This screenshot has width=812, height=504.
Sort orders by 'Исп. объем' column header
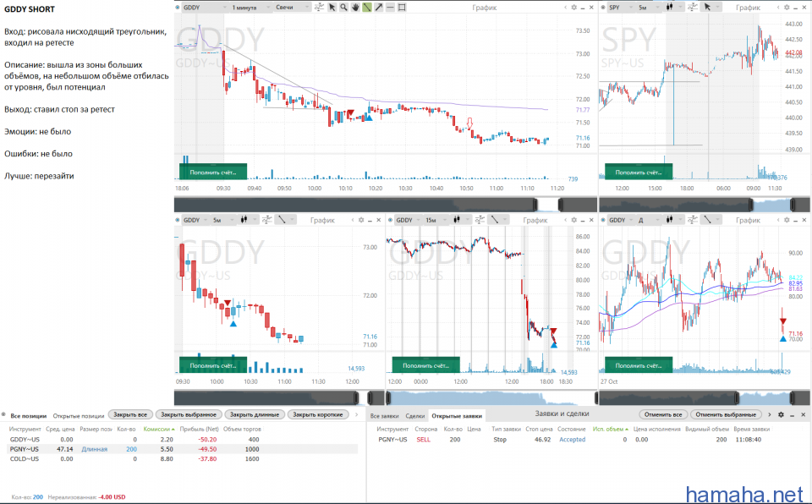[x=610, y=429]
